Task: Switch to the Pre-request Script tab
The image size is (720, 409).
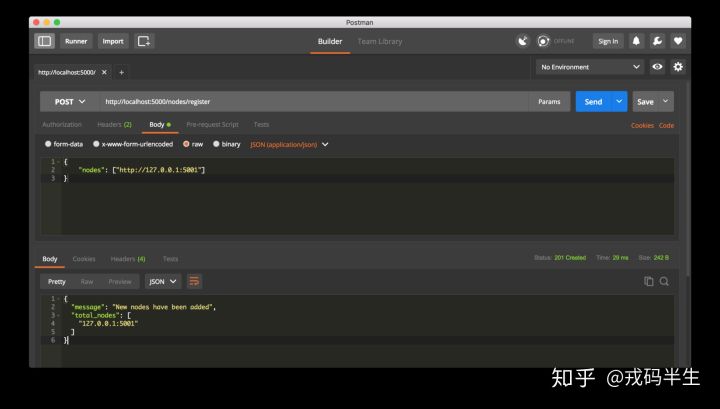Action: [210, 125]
